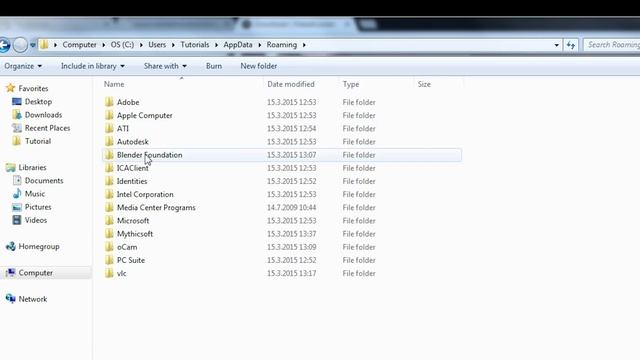Create a New folder from toolbar
This screenshot has width=640, height=360.
pos(258,66)
